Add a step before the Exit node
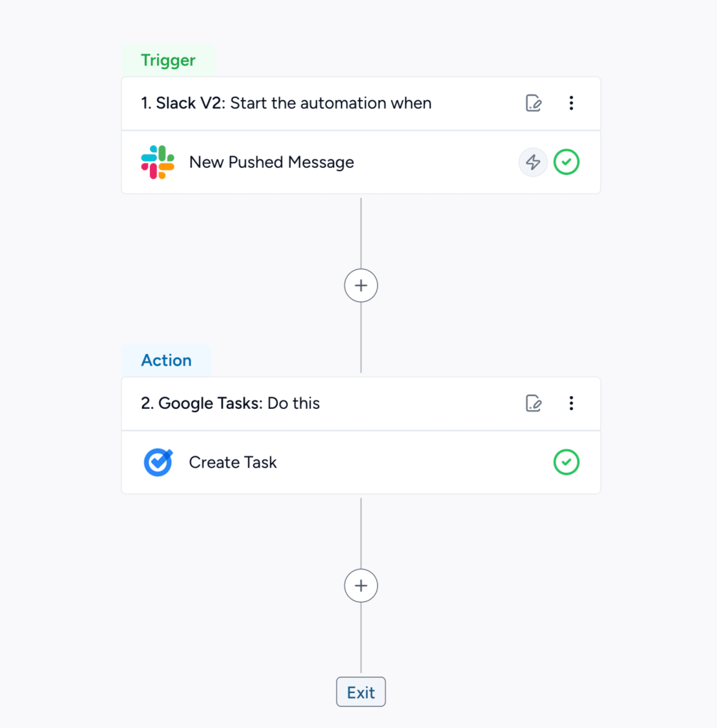This screenshot has width=717, height=728. 361,586
